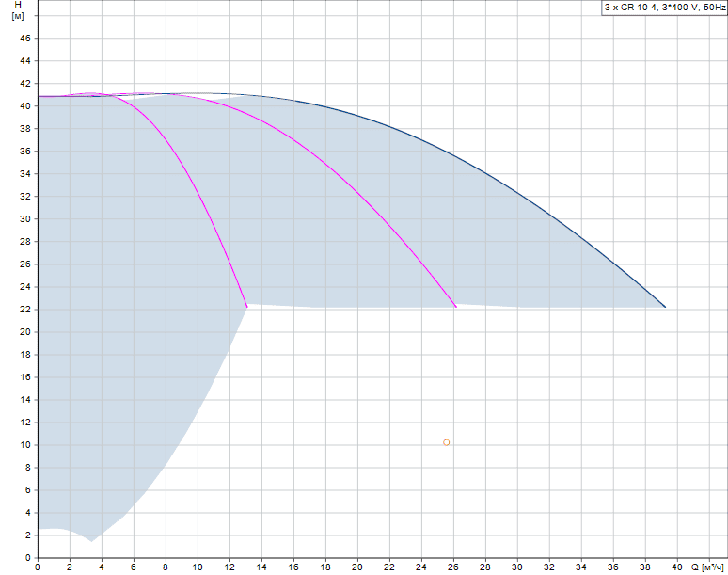Click the 28 tick label on Q axis
Viewport: 728px width, 575px height.
(485, 567)
